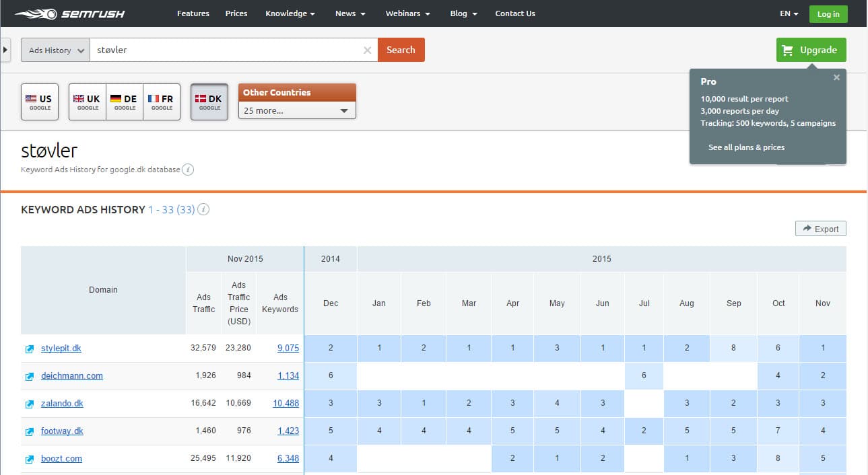
Task: Go to the Prices page
Action: click(x=236, y=13)
